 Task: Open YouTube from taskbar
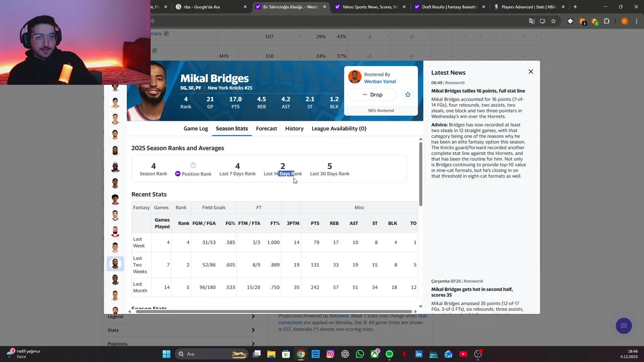point(463,354)
